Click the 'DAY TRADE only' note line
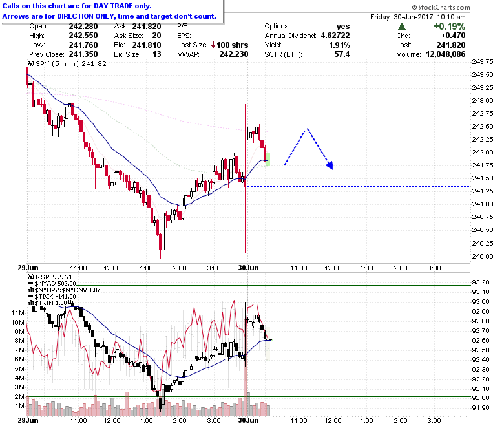Viewport: 504px width, 426px height. coord(77,6)
